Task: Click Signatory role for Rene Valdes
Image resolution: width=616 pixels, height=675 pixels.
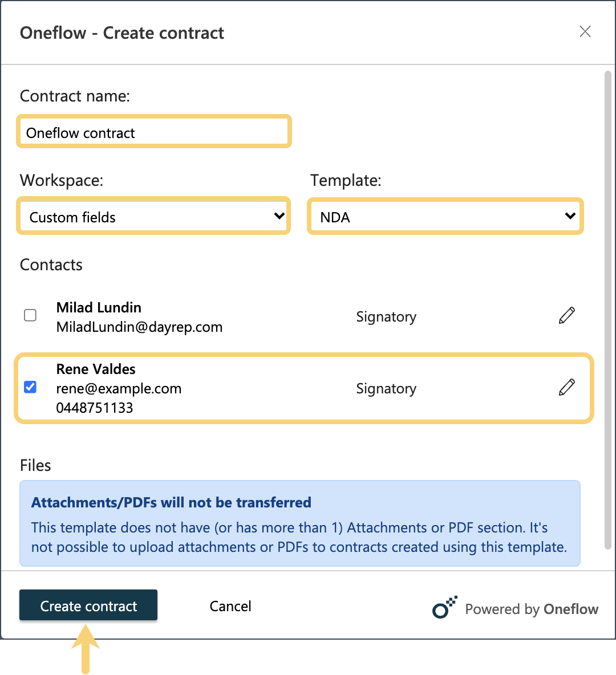Action: 386,389
